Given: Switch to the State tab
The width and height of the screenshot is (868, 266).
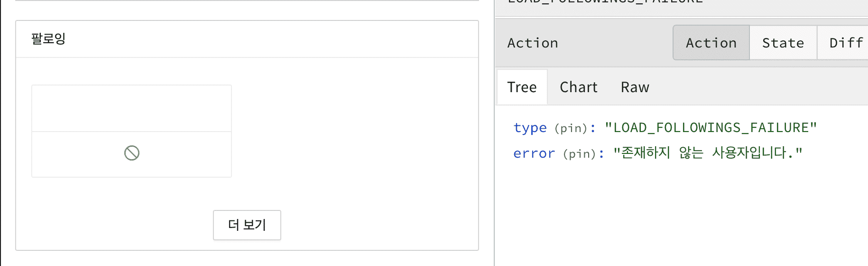Looking at the screenshot, I should click(783, 43).
